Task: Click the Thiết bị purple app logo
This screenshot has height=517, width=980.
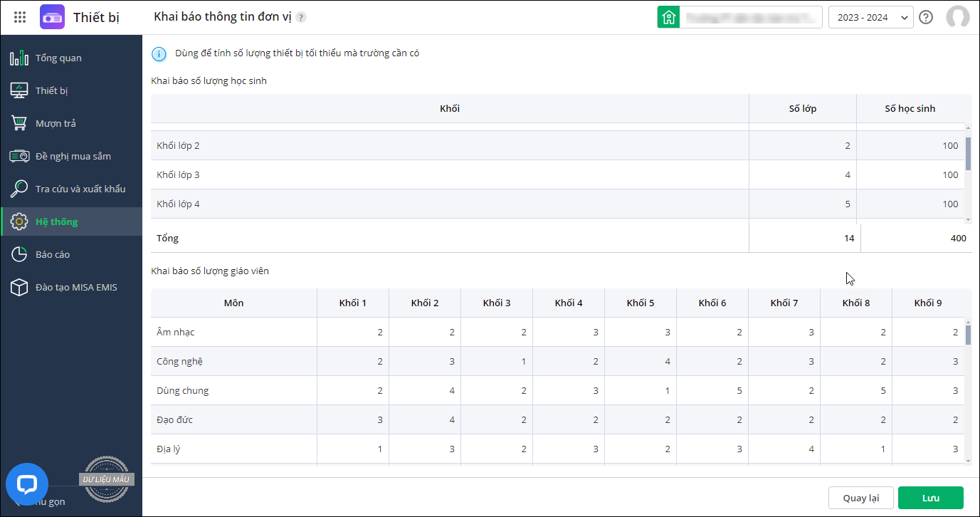Action: (x=52, y=17)
